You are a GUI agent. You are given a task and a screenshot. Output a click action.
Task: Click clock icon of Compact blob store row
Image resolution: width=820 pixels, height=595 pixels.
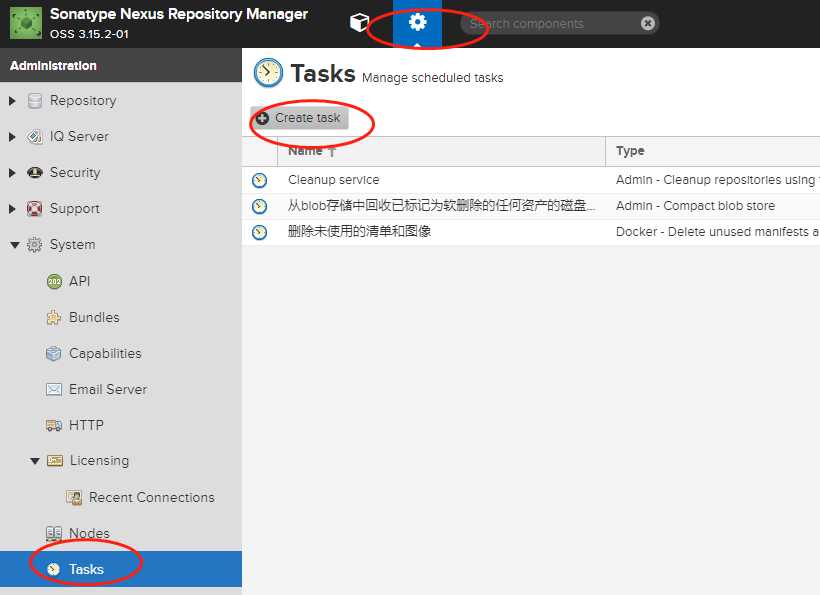tap(259, 206)
